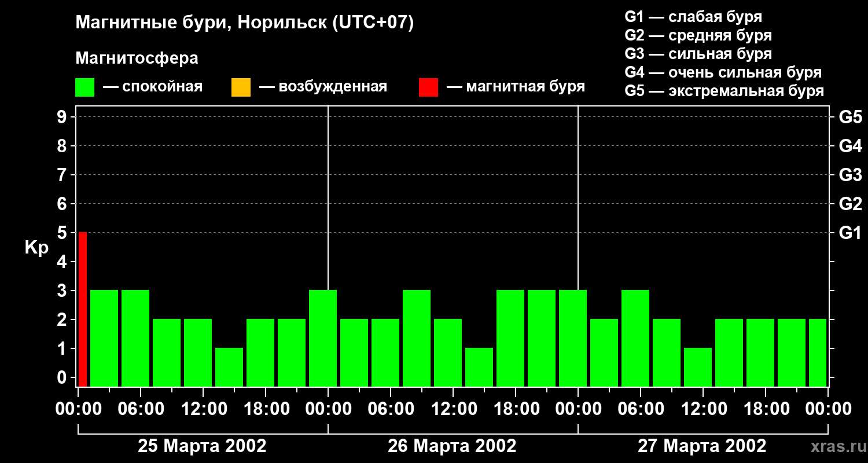Viewport: 868px width, 463px height.
Task: Click the orange 'возбужденная' legend swatch
Action: (241, 87)
